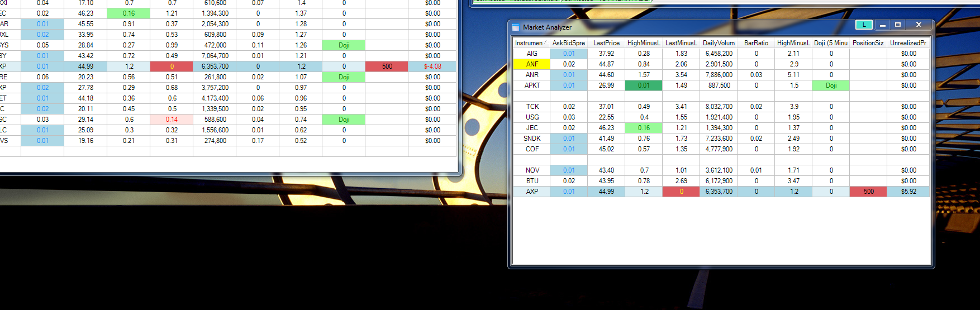Click the pink 0.14 cell in the left window
Screen dimensions: 980x310
click(172, 120)
